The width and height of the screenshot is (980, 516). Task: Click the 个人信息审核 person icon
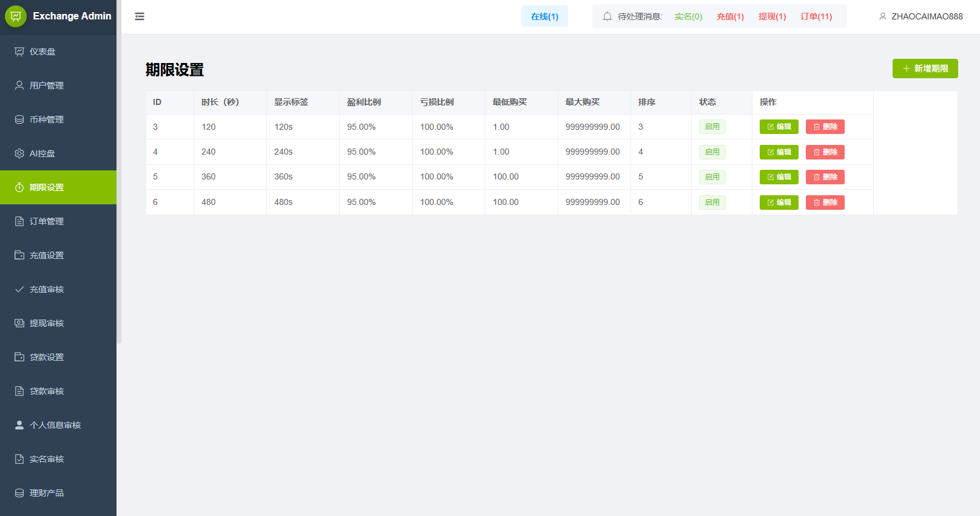point(19,425)
